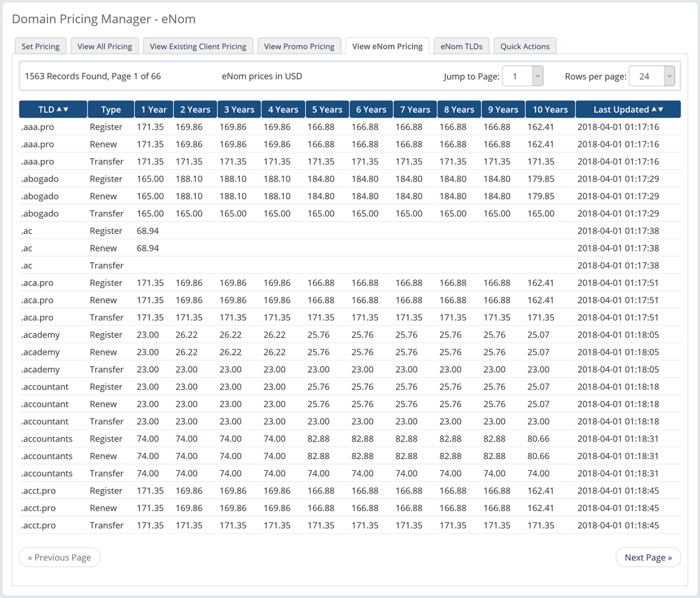Sort TLD column descending with down arrow
This screenshot has height=598, width=700.
click(66, 109)
